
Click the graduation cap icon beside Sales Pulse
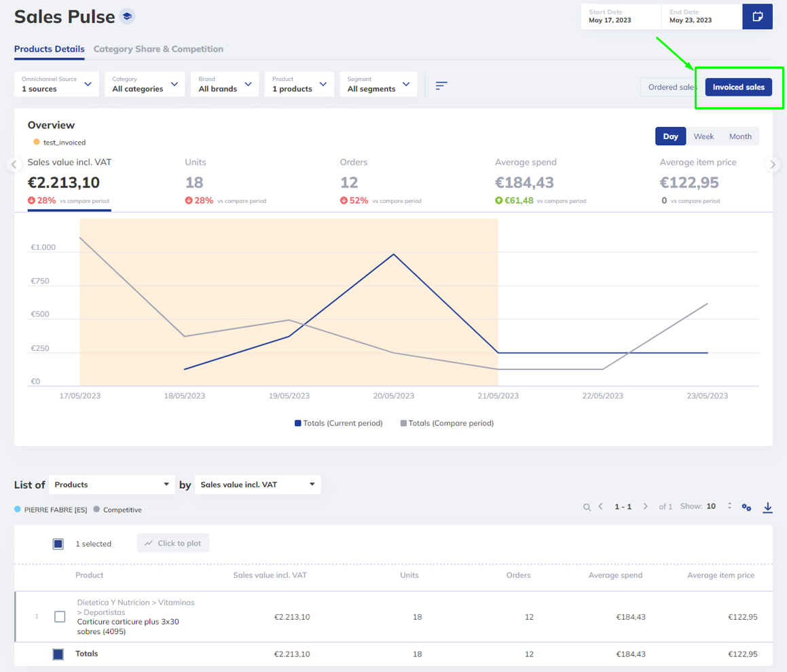click(x=127, y=16)
